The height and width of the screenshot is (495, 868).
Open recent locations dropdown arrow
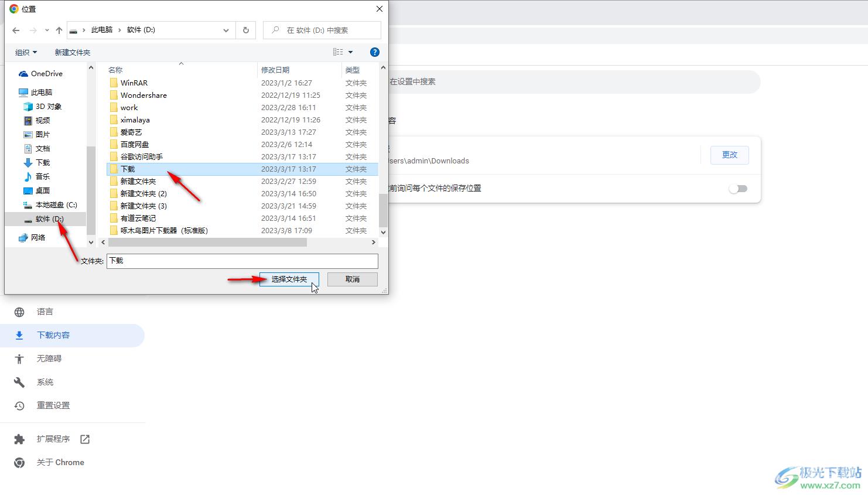tap(47, 30)
